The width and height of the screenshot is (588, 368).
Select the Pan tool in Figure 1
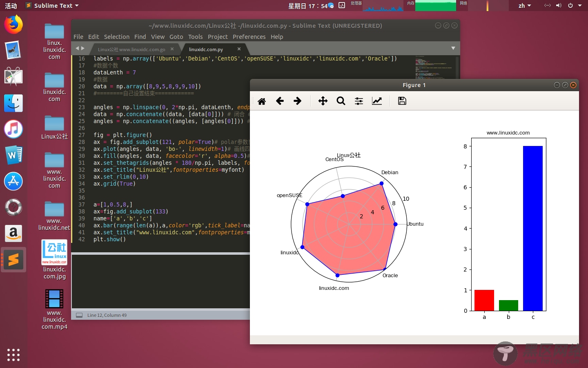pos(323,101)
